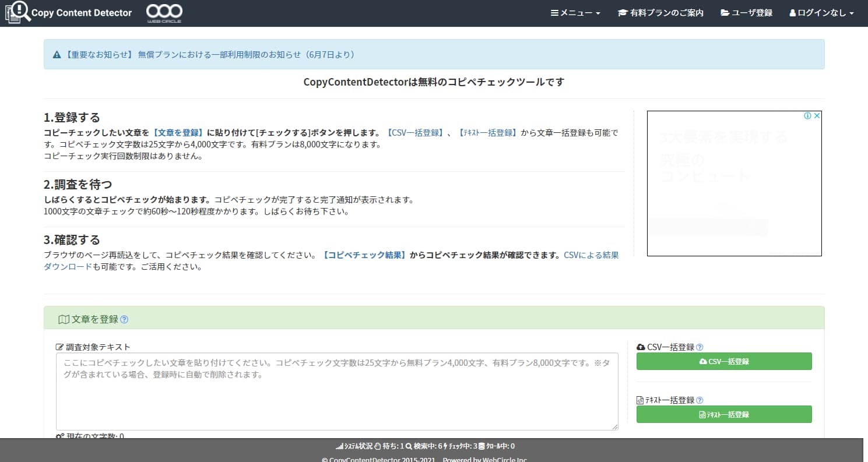The height and width of the screenshot is (462, 868).
Task: Follow the 【ﾃｷｽﾄ一括登録】 link in step 1
Action: point(487,132)
